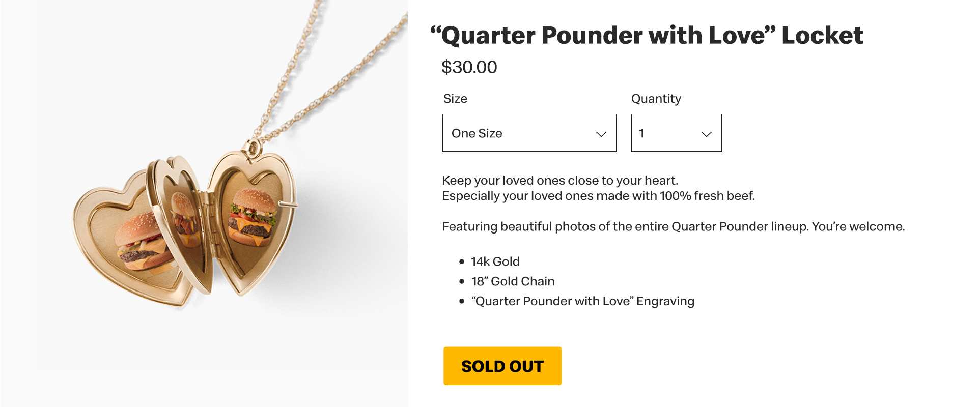Open the Size dropdown showing One Size
Viewport: 980px width, 407px height.
(x=528, y=133)
